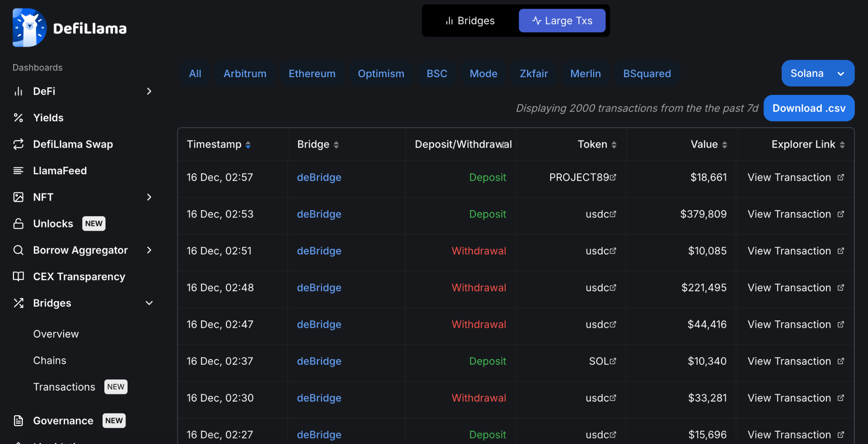Sort table by Bridge column arrows
Image resolution: width=868 pixels, height=444 pixels.
[x=336, y=145]
